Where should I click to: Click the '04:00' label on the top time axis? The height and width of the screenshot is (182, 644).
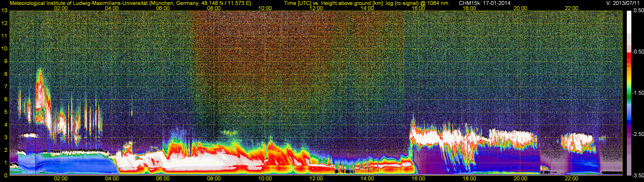point(112,8)
